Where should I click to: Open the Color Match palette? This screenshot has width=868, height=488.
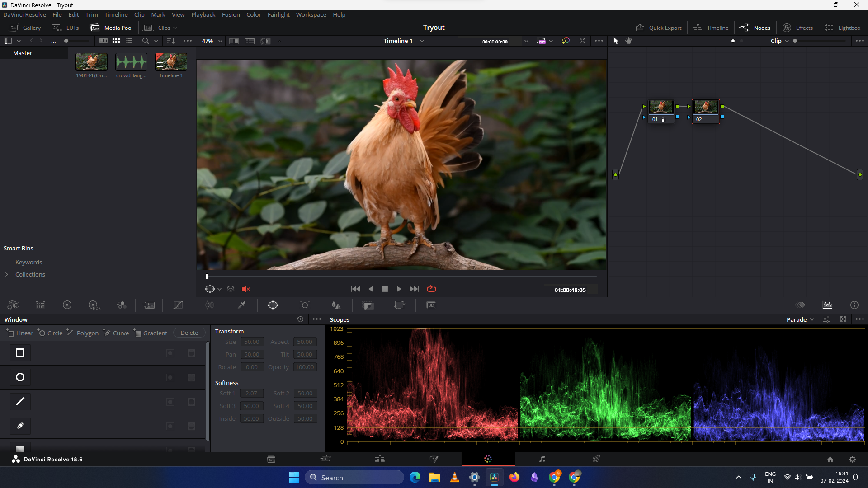tap(41, 305)
